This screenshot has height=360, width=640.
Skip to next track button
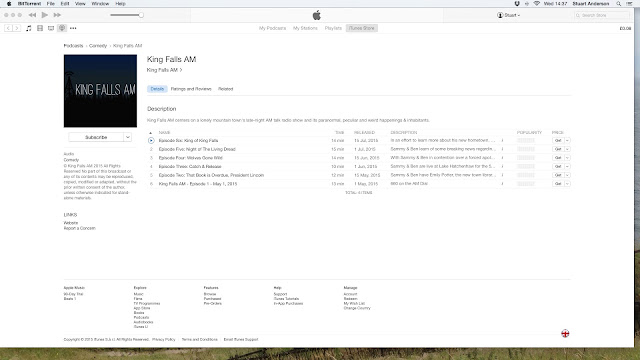click(57, 15)
